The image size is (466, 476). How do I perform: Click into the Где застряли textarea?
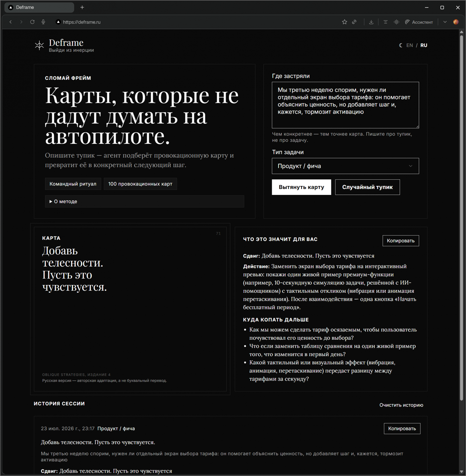tap(345, 105)
